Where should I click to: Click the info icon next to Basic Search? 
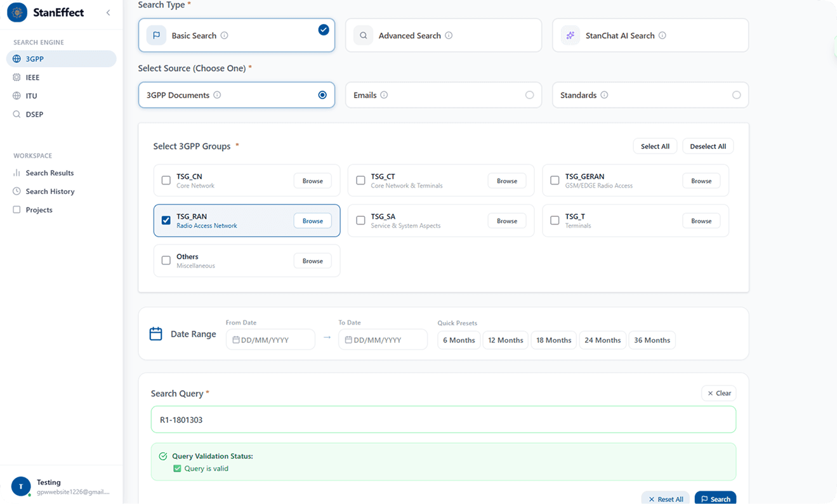(224, 36)
